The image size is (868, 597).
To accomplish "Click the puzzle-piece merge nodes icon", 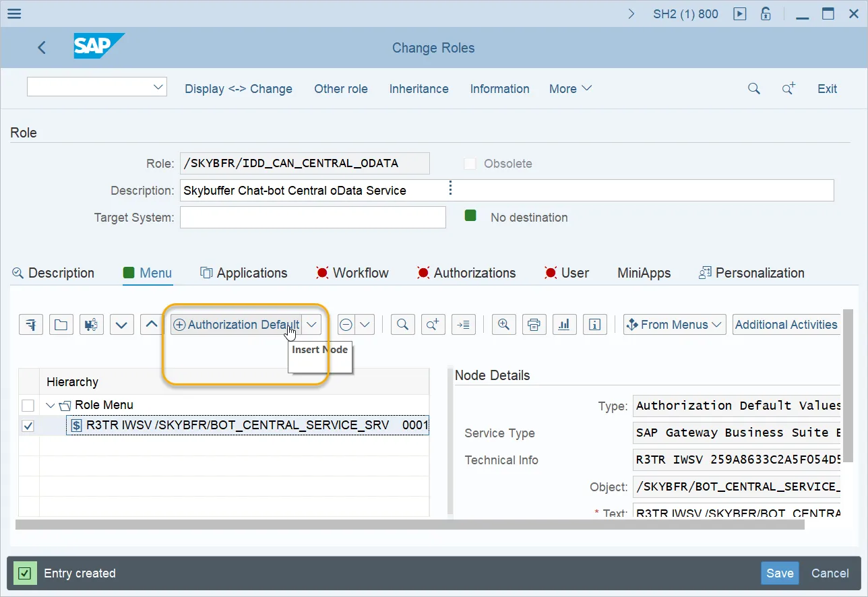I will pyautogui.click(x=91, y=325).
